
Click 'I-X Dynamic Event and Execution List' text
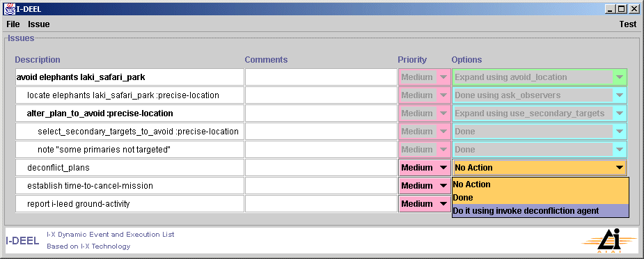click(111, 235)
